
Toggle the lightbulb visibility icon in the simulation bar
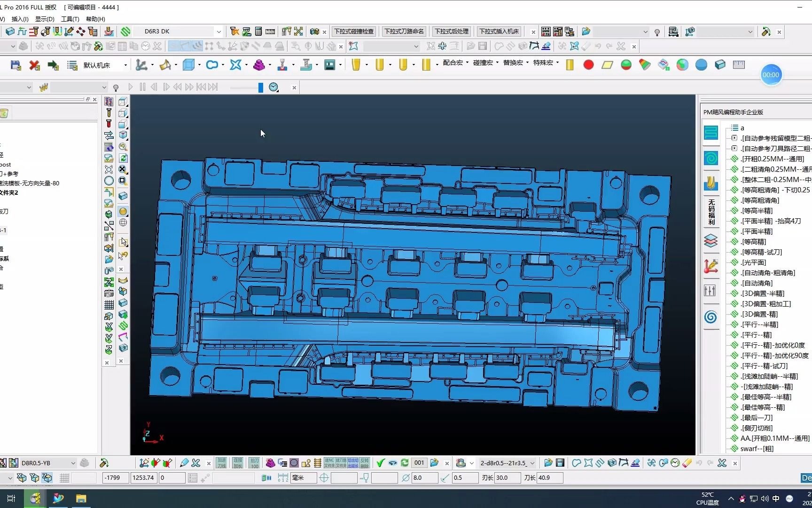pos(116,87)
